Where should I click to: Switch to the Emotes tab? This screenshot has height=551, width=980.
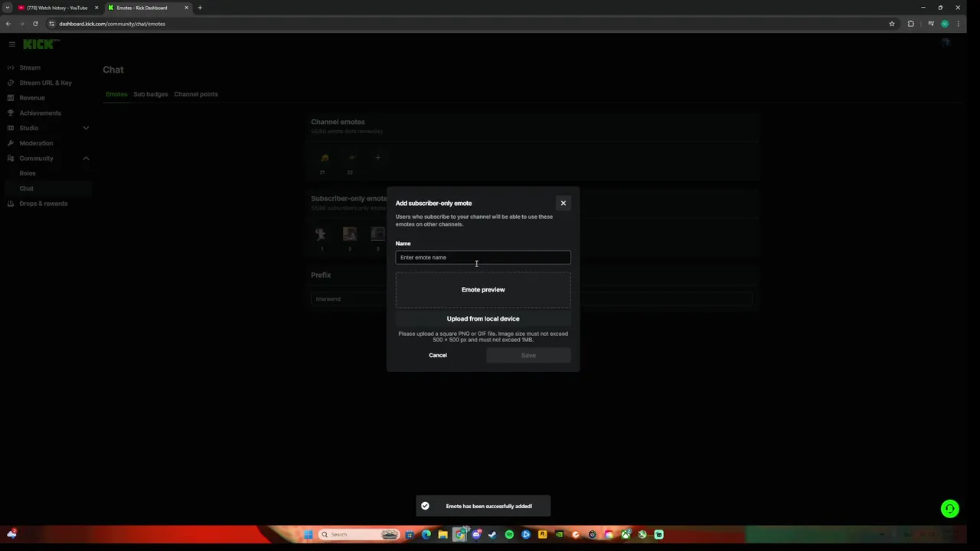click(116, 94)
